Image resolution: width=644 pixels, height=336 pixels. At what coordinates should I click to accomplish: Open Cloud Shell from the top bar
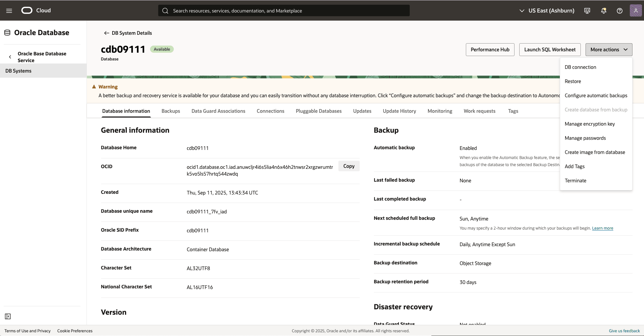click(x=587, y=10)
